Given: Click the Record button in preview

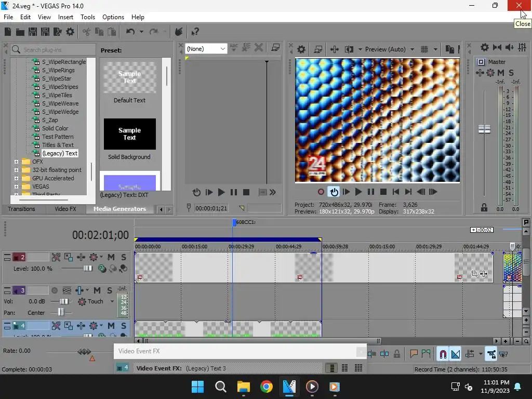Looking at the screenshot, I should tap(321, 192).
